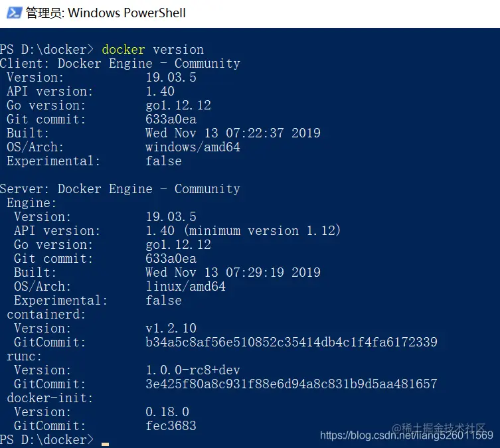500x448 pixels.
Task: Open the blog.csdn.net watermark URL
Action: tap(406, 435)
